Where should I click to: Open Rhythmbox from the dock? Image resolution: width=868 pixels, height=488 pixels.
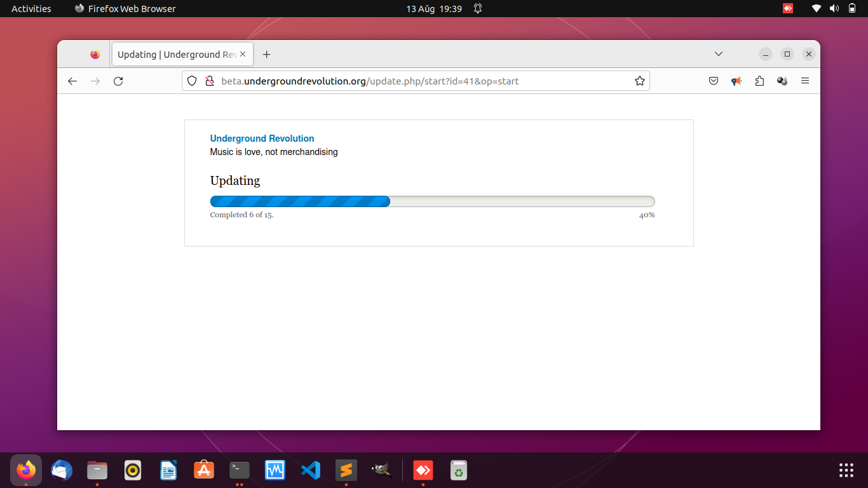pyautogui.click(x=133, y=470)
